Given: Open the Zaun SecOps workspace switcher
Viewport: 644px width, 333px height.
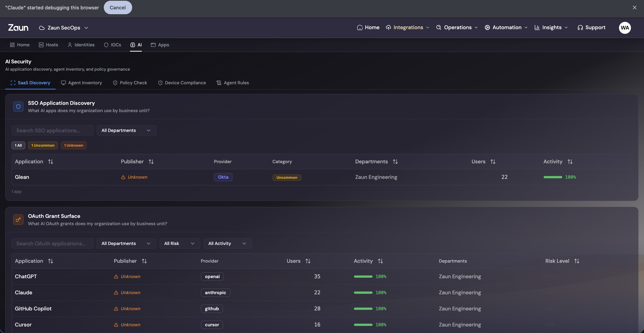Looking at the screenshot, I should (x=64, y=27).
